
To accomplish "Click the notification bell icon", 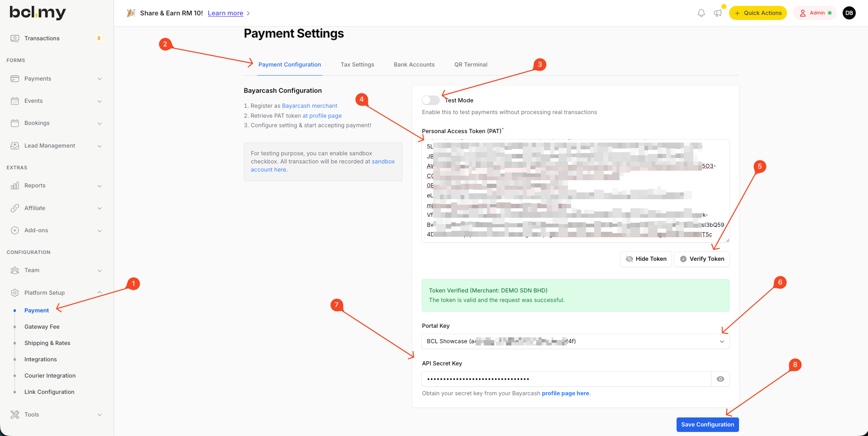I will (x=701, y=13).
